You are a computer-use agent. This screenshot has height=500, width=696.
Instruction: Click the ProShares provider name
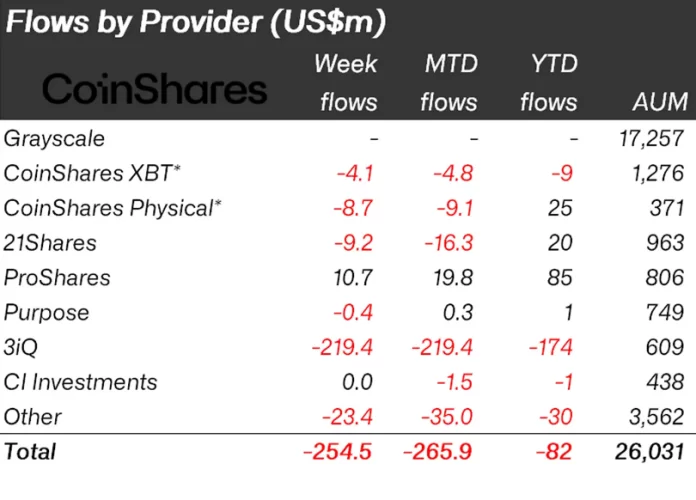tap(57, 277)
